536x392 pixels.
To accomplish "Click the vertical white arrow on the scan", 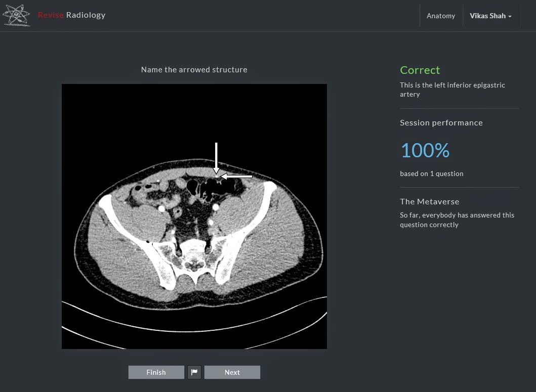I will pyautogui.click(x=216, y=157).
